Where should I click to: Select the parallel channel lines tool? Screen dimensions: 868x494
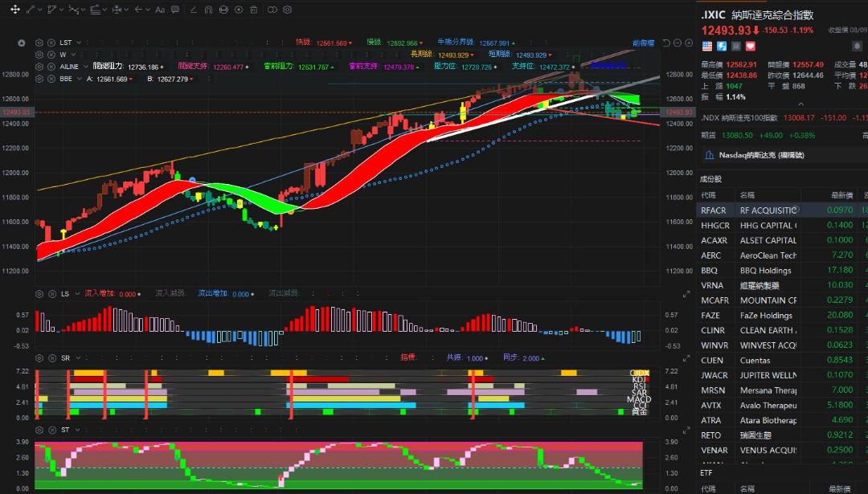(x=95, y=10)
